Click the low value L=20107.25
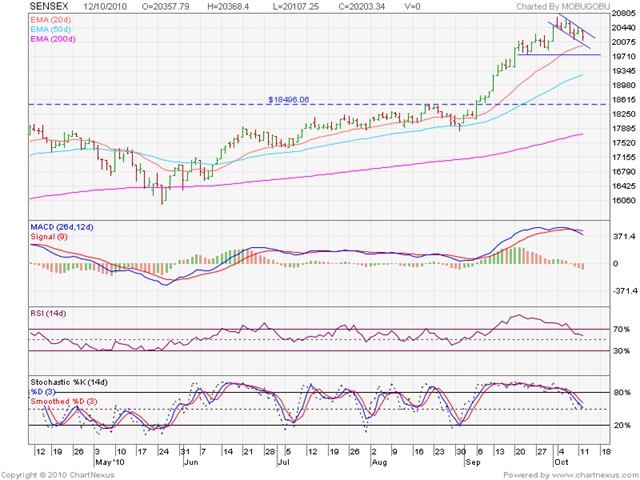The width and height of the screenshot is (640, 480). point(297,7)
